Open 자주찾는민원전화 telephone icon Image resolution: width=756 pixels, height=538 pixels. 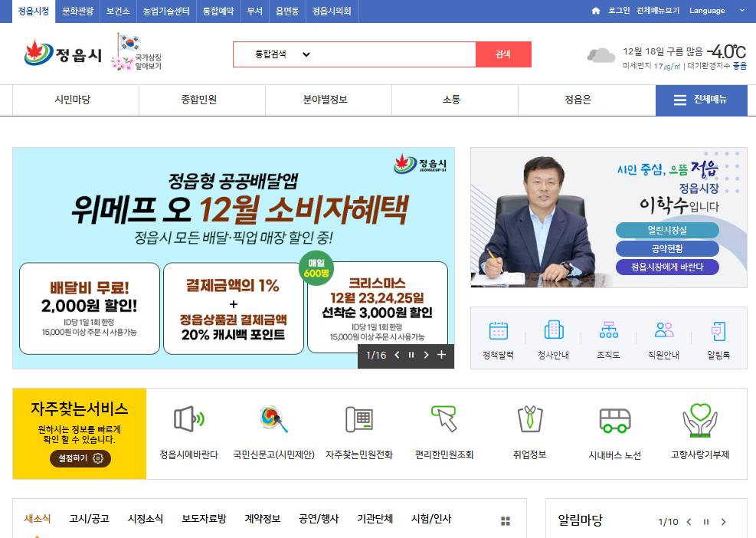pos(359,418)
